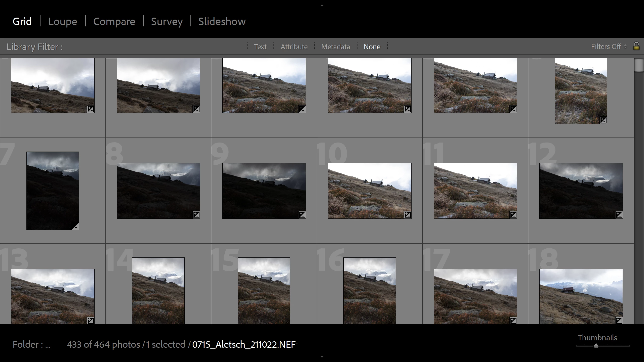Click adjustments badge on photo 17
644x362 pixels.
(x=513, y=321)
